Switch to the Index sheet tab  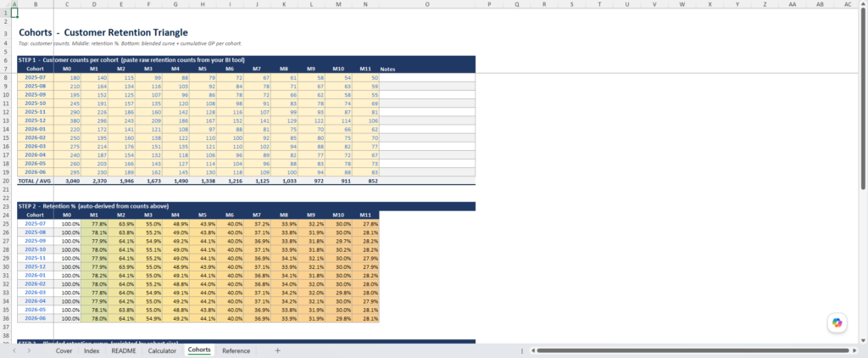tap(92, 351)
